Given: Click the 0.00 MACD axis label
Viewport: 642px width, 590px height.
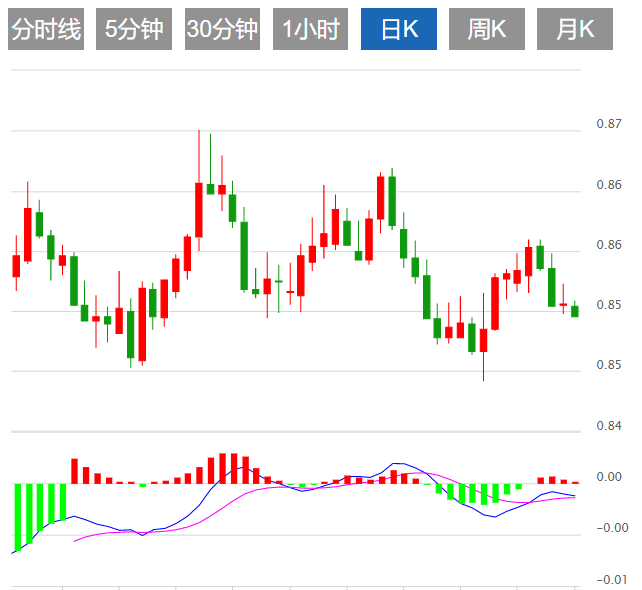Looking at the screenshot, I should pos(609,477).
